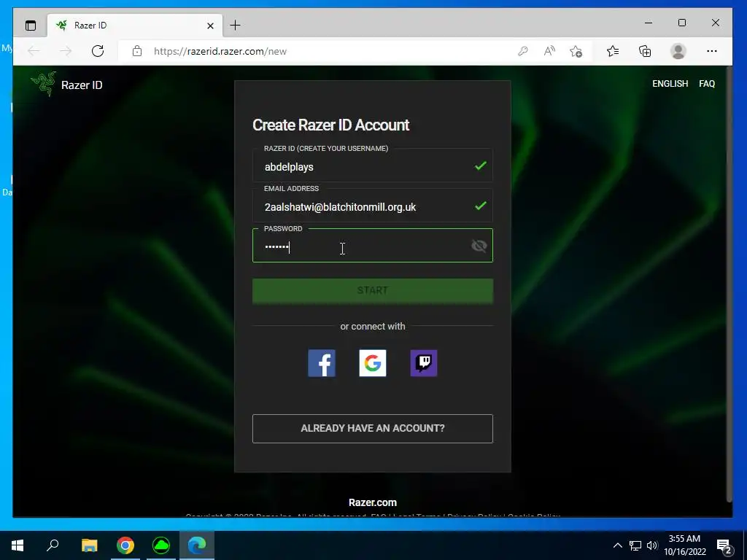Show hidden system tray icons
747x560 pixels.
(x=617, y=545)
